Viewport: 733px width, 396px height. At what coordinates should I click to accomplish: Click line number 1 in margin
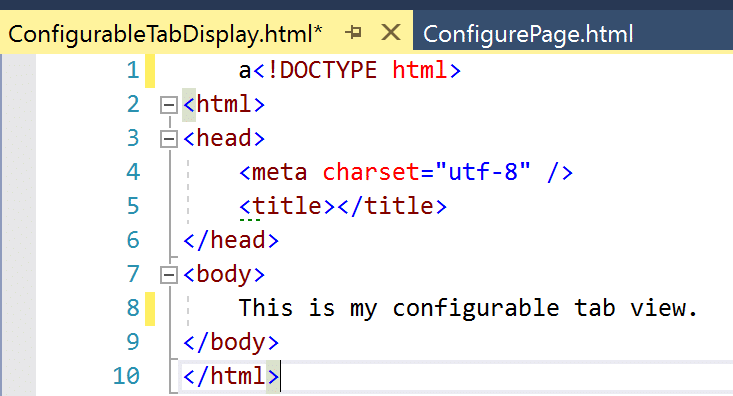133,71
